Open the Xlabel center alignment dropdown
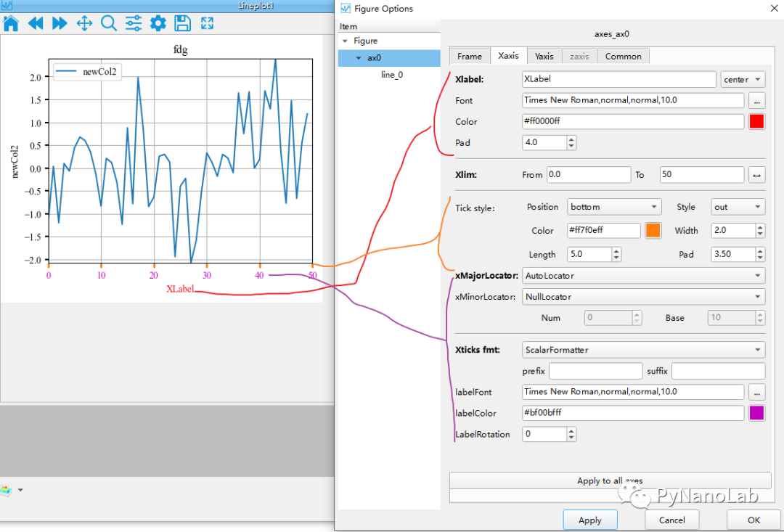This screenshot has height=532, width=784. pos(743,80)
